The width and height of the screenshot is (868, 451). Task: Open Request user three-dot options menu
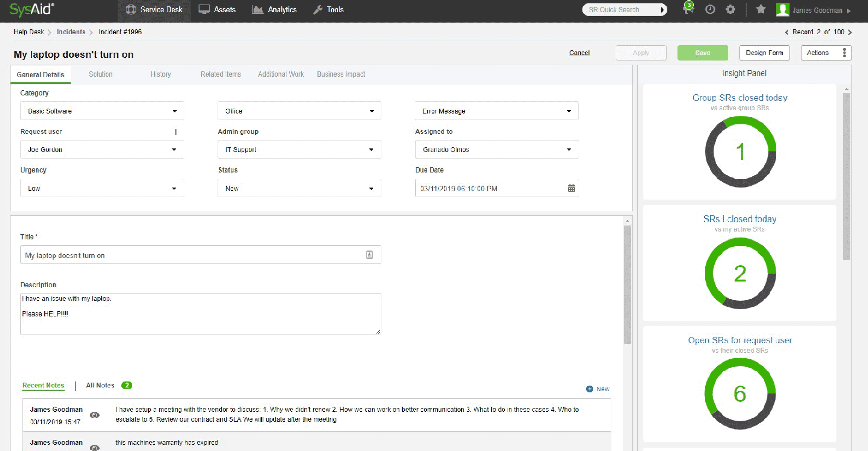175,132
